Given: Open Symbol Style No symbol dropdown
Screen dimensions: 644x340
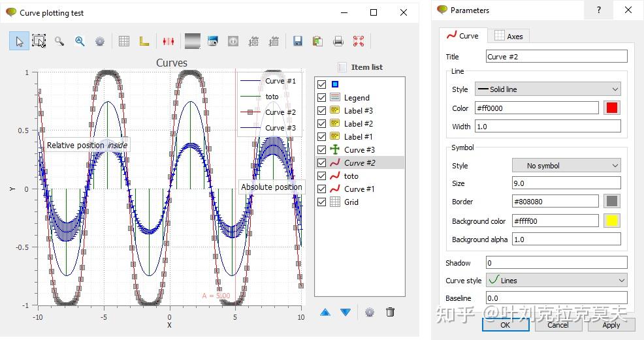Looking at the screenshot, I should [566, 166].
